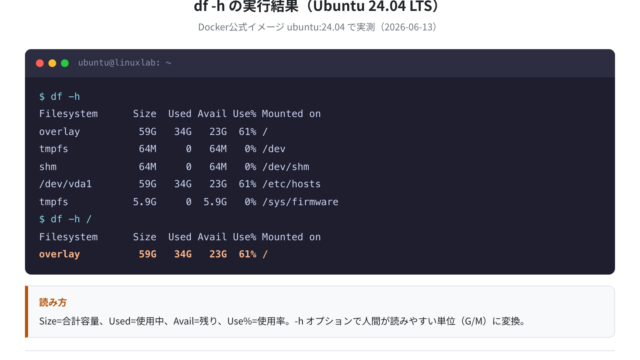Screen dimensions: 640x360
Task: Click the 'Mounted on' header in first output
Action: [x=291, y=114]
